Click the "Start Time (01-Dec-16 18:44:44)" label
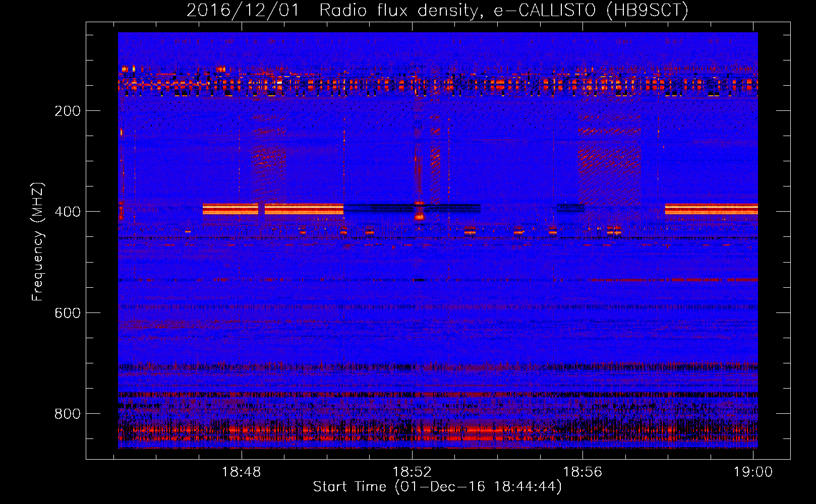The height and width of the screenshot is (504, 816). 437,487
